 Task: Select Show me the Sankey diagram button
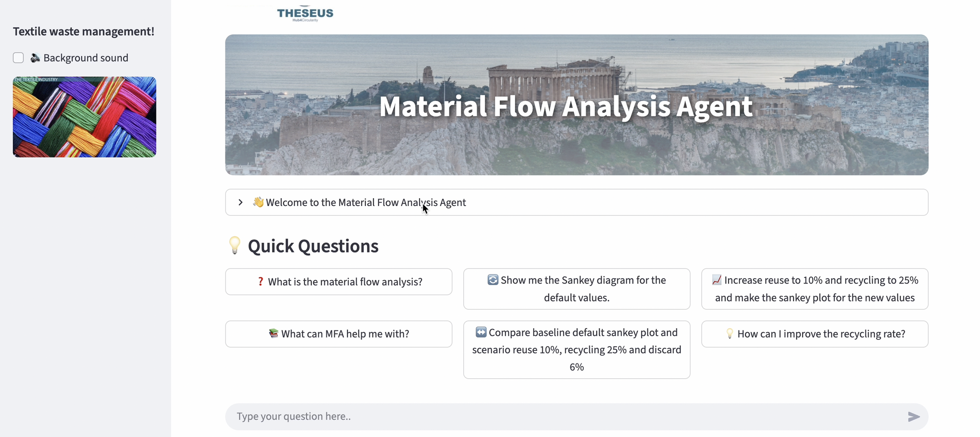pos(577,289)
